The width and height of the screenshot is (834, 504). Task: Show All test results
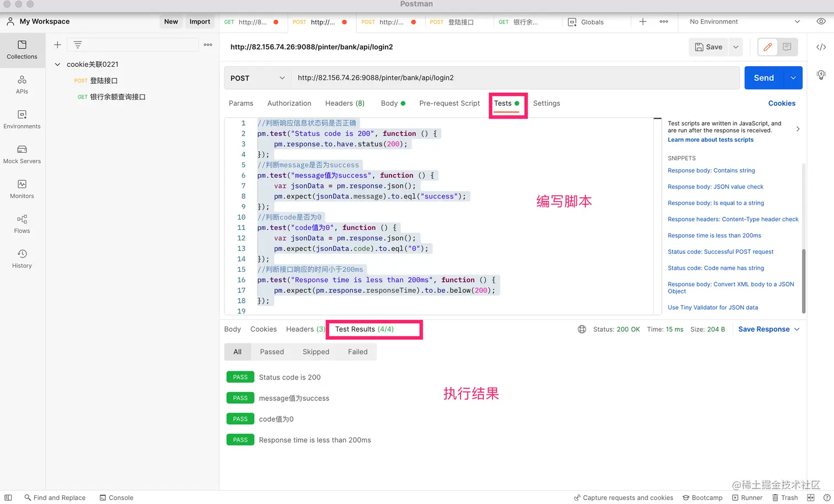(237, 352)
